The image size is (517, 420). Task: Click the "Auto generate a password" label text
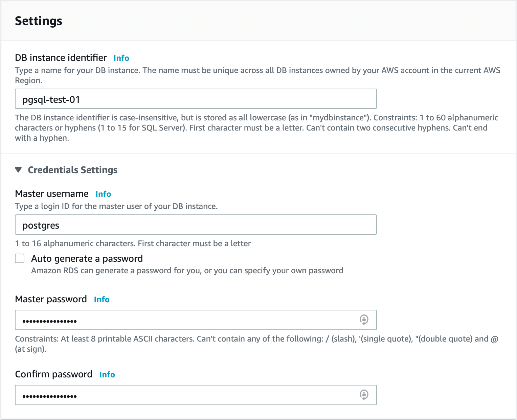[87, 259]
